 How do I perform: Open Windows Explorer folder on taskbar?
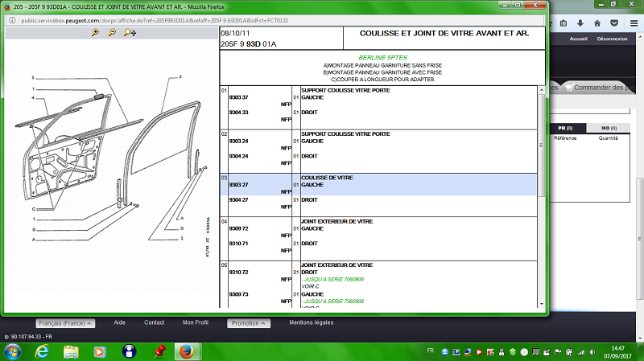click(71, 352)
